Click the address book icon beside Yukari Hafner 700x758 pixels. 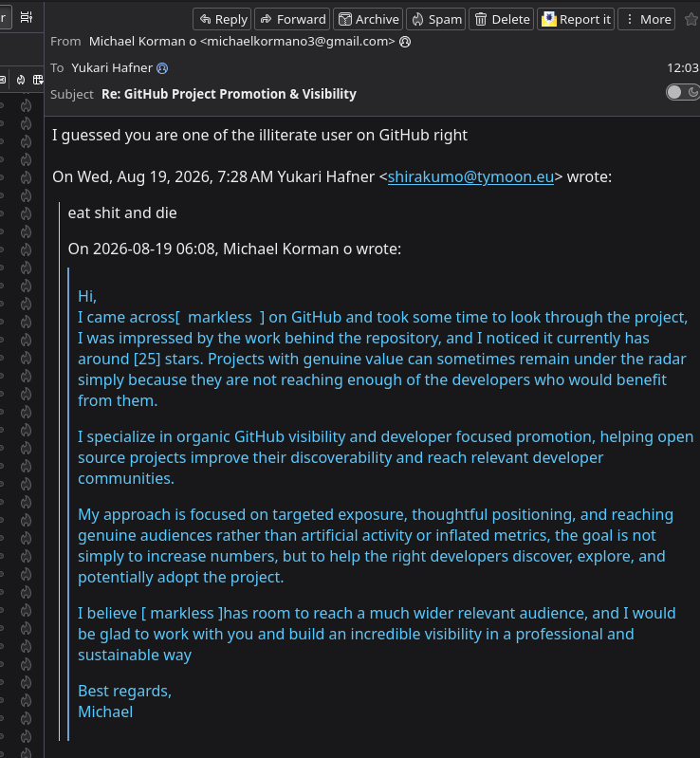(x=162, y=68)
